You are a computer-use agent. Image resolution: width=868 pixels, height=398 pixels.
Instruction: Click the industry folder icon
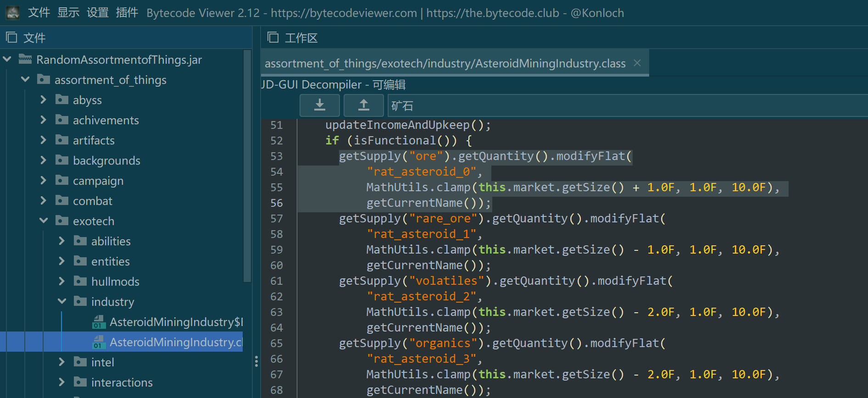click(x=80, y=301)
